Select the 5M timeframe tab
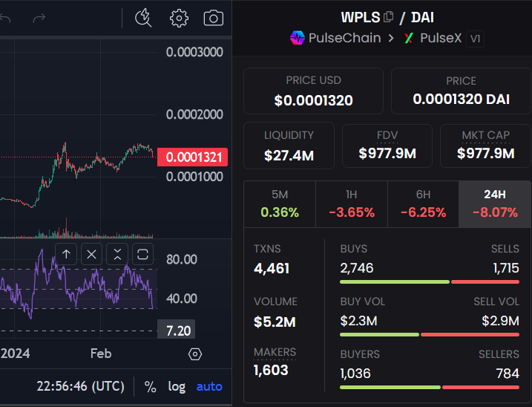 [280, 204]
